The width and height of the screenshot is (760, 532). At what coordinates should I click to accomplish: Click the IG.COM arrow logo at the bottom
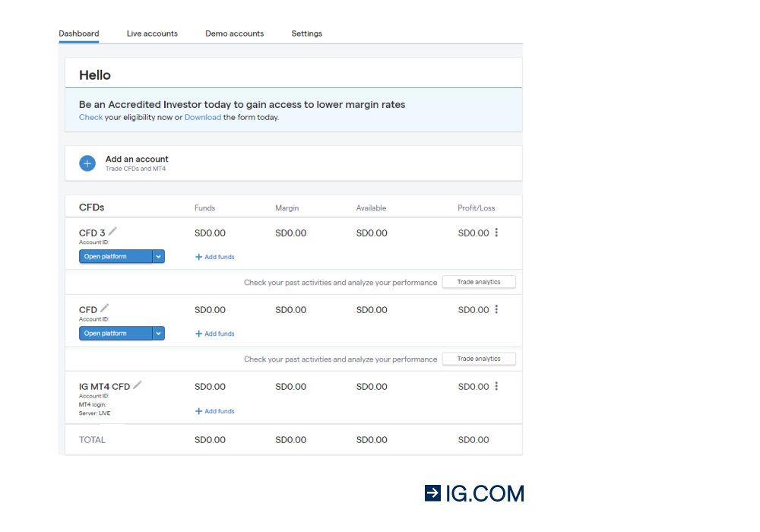click(x=432, y=492)
